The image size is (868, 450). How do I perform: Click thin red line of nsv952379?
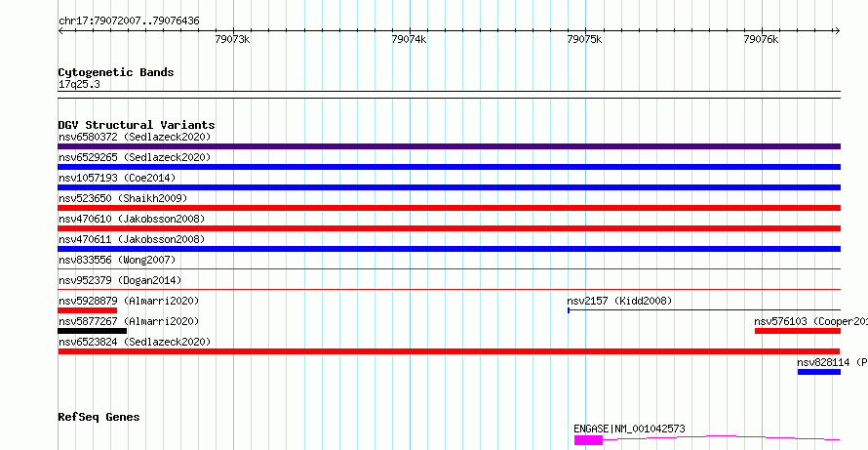(449, 289)
